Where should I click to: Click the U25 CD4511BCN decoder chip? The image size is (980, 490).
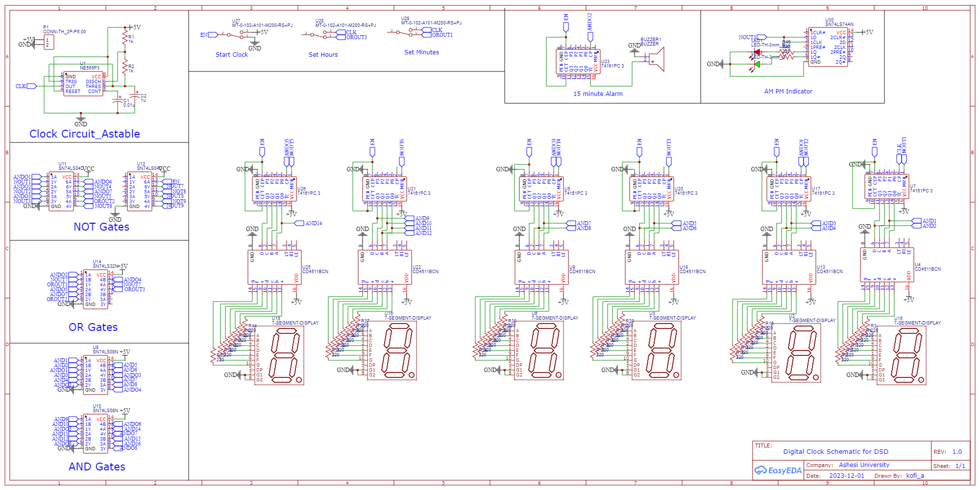click(x=274, y=267)
